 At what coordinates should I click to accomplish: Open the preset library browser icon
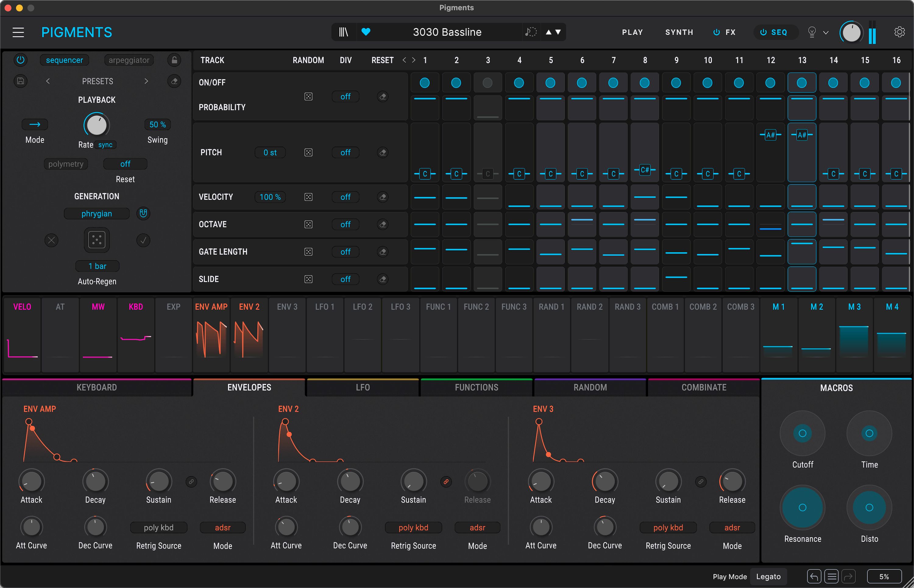(x=343, y=32)
